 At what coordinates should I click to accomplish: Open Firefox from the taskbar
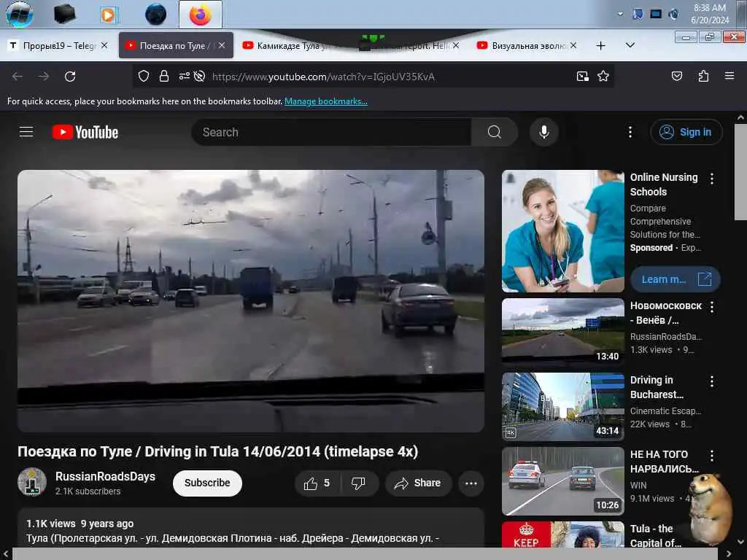pyautogui.click(x=200, y=15)
